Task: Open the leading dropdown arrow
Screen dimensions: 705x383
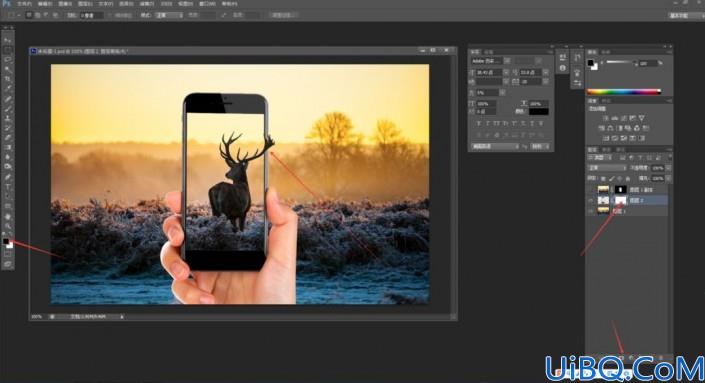Action: [x=545, y=72]
